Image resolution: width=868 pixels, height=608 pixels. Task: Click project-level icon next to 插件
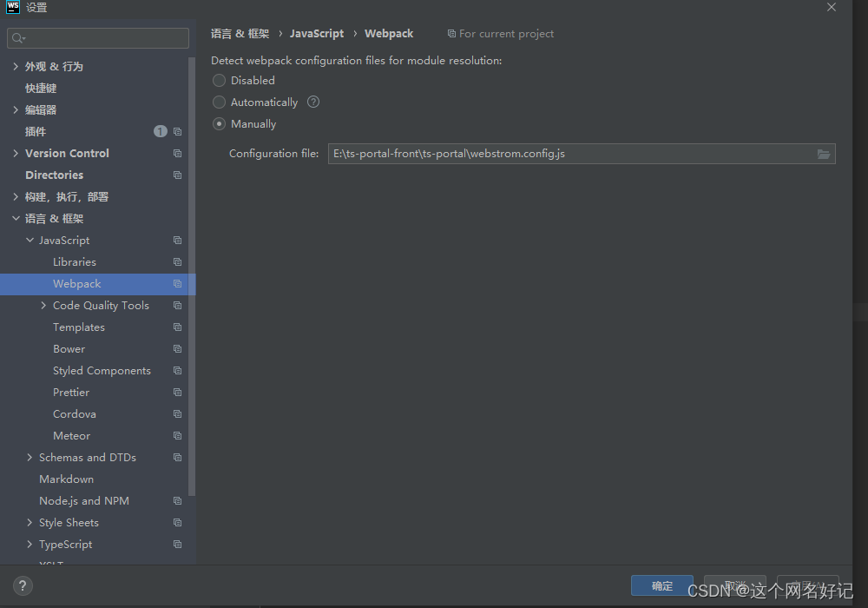[177, 132]
